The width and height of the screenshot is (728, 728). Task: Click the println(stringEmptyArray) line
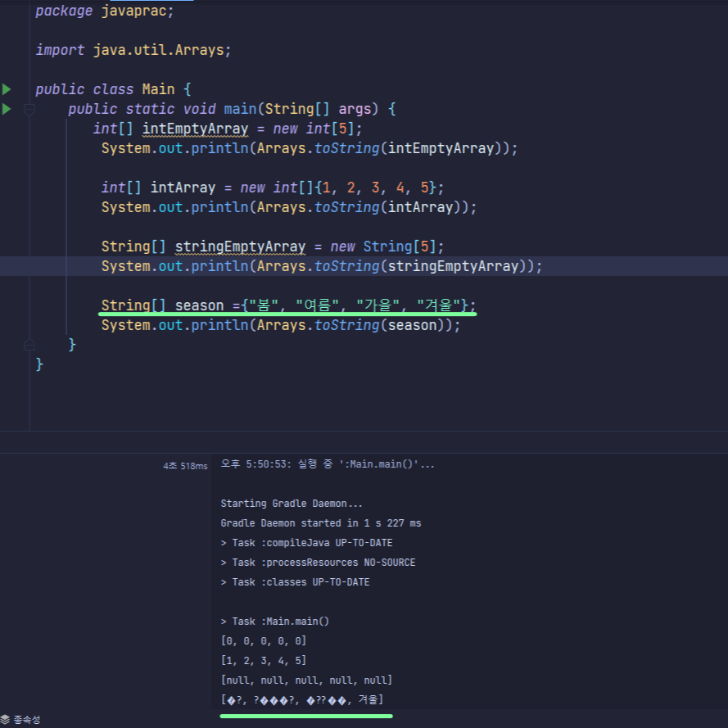click(322, 266)
